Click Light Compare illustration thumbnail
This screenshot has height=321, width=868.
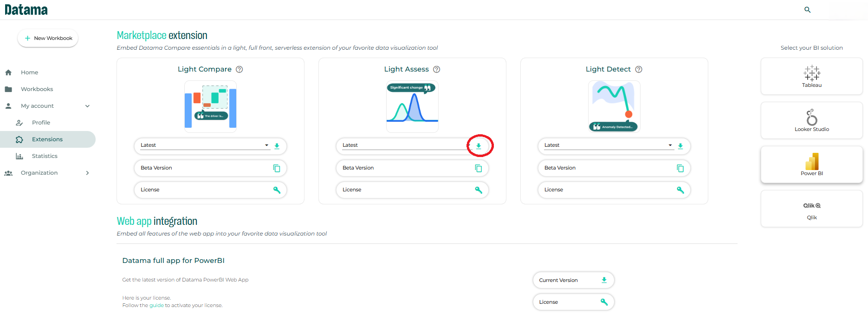210,106
